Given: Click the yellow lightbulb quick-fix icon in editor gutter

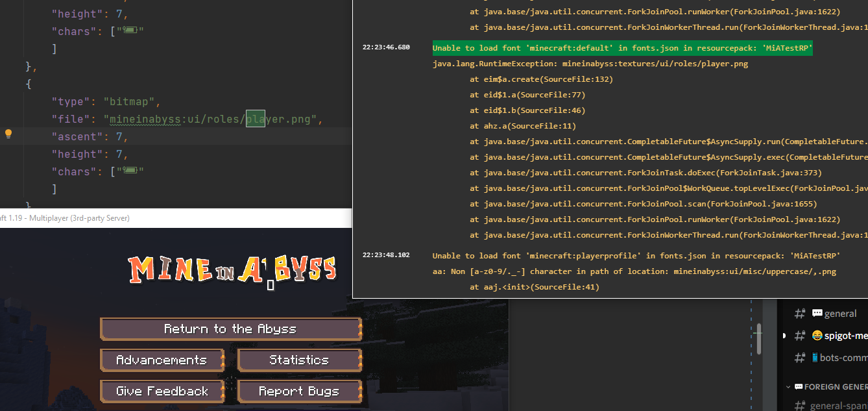Looking at the screenshot, I should click(8, 134).
